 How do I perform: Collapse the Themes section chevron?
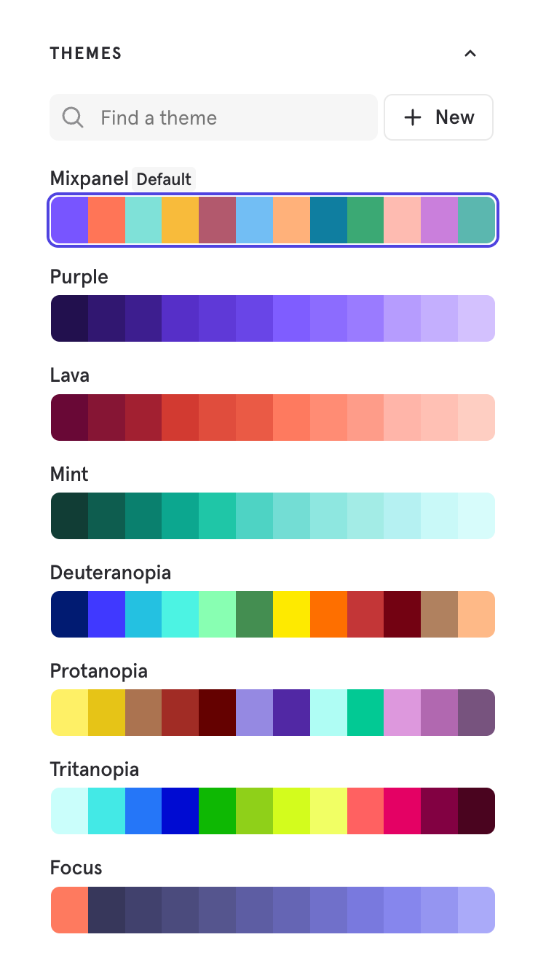click(x=470, y=53)
